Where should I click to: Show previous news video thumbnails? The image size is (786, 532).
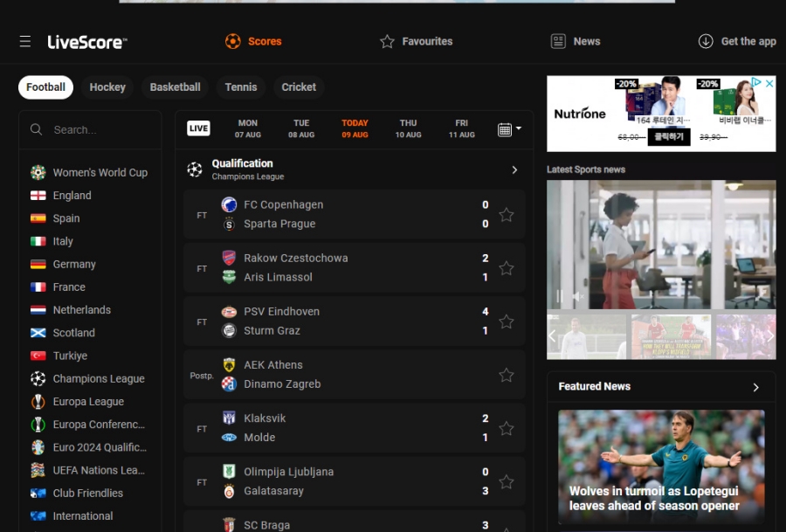tap(553, 336)
